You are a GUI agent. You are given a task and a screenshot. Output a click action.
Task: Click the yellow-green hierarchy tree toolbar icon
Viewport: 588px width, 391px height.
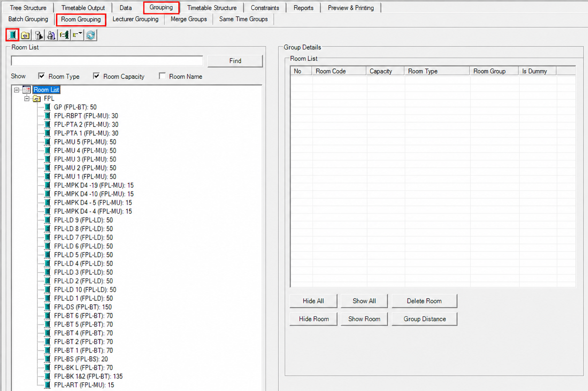click(64, 35)
